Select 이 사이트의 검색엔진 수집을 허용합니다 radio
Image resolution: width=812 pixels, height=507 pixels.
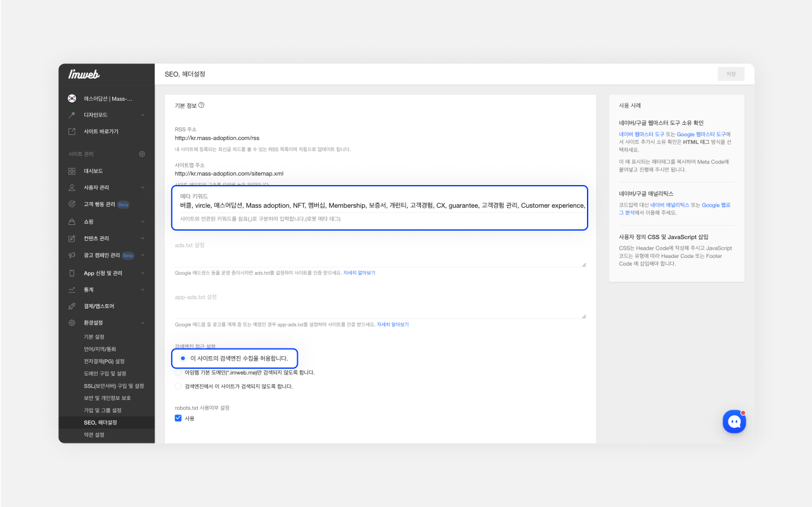[183, 359]
